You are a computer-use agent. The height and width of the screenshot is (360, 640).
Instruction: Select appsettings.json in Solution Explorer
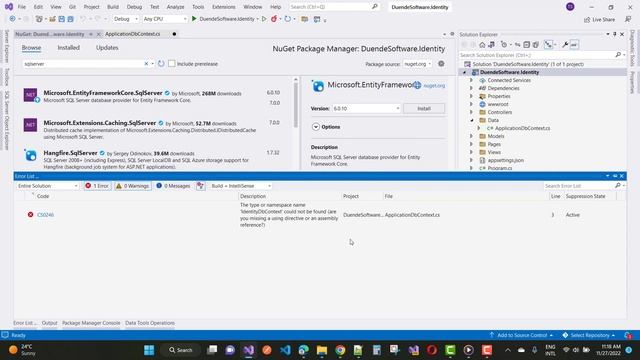pos(505,160)
